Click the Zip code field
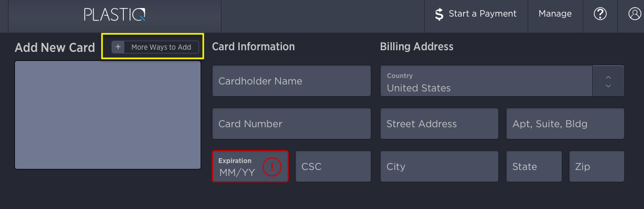Screen dimensions: 644x209 (x=597, y=166)
